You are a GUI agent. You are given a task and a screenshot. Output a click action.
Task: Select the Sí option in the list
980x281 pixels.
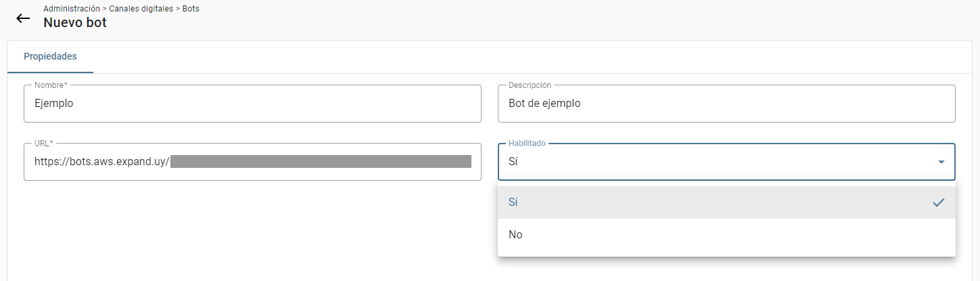tap(726, 202)
